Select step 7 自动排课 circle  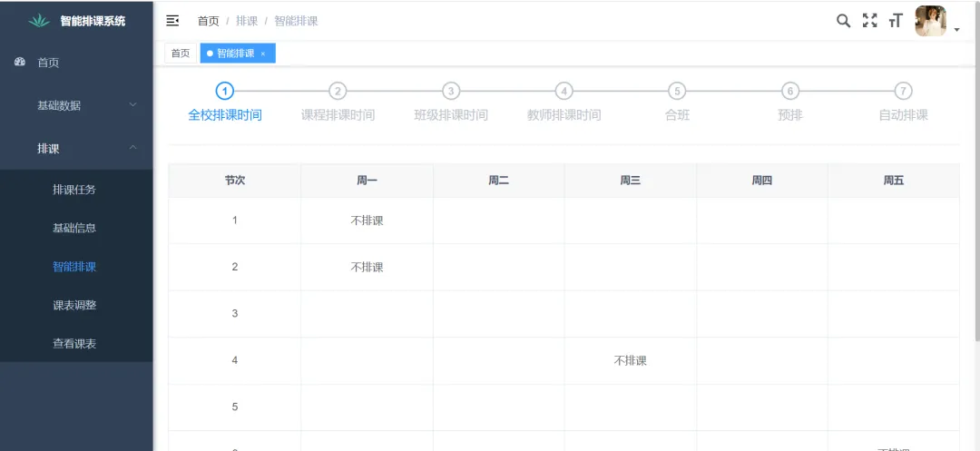pos(903,91)
